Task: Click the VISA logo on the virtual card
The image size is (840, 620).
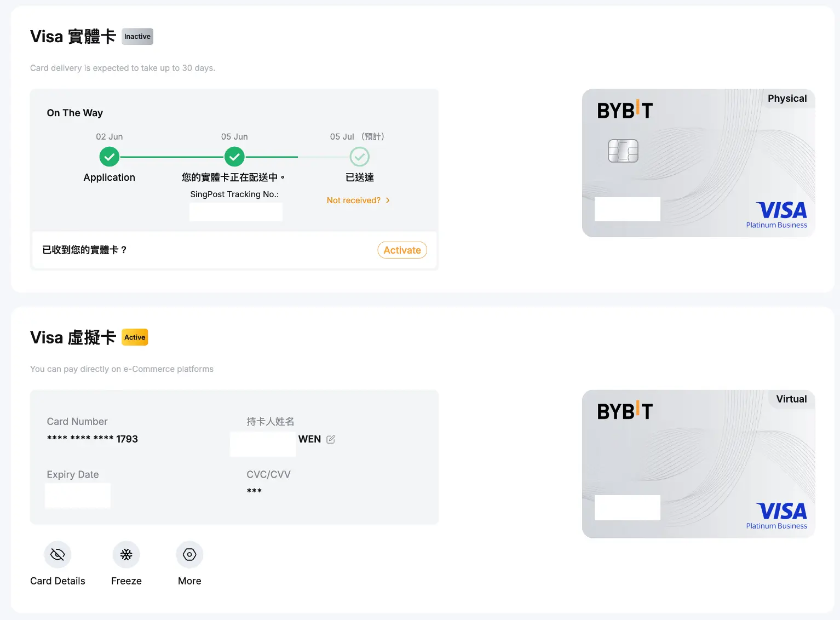Action: tap(781, 511)
